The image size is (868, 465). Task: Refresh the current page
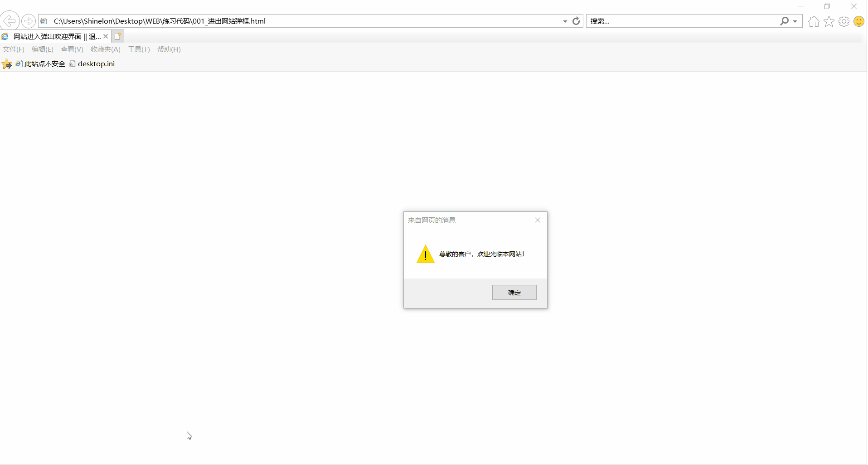(x=576, y=21)
